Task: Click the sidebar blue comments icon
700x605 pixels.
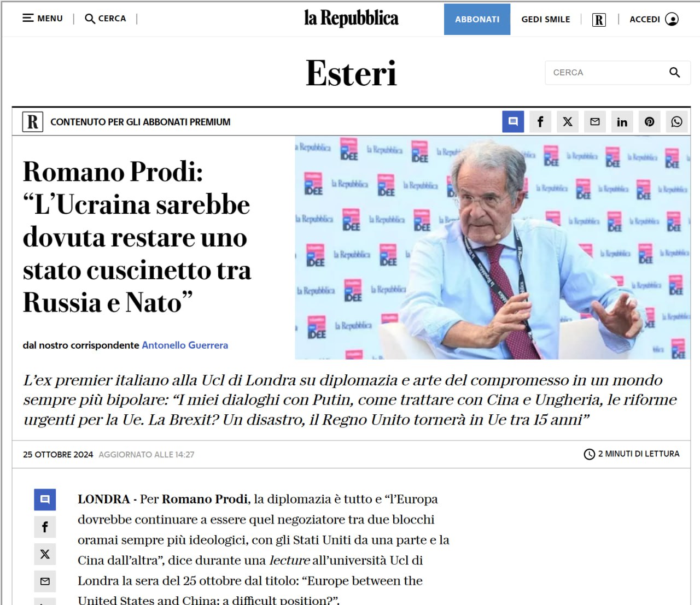Action: point(45,500)
